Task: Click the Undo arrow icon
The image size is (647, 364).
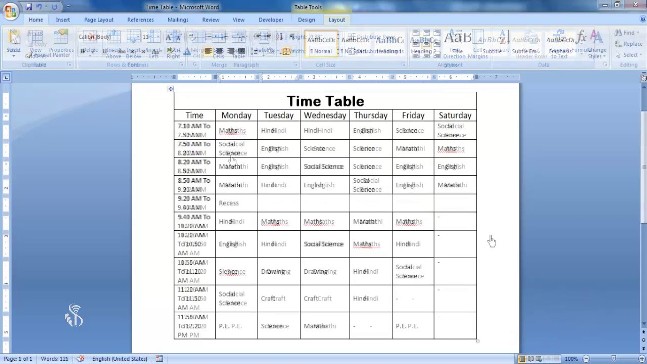Action: click(40, 7)
